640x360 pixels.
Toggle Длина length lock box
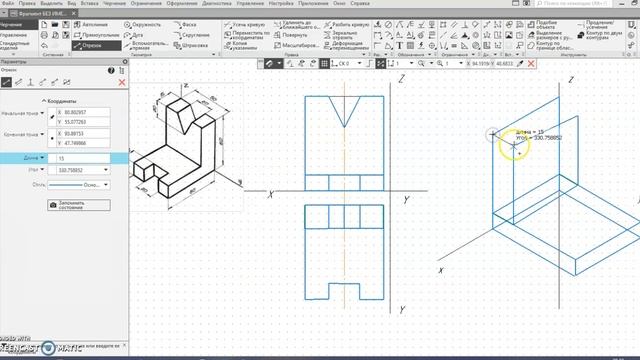point(52,158)
